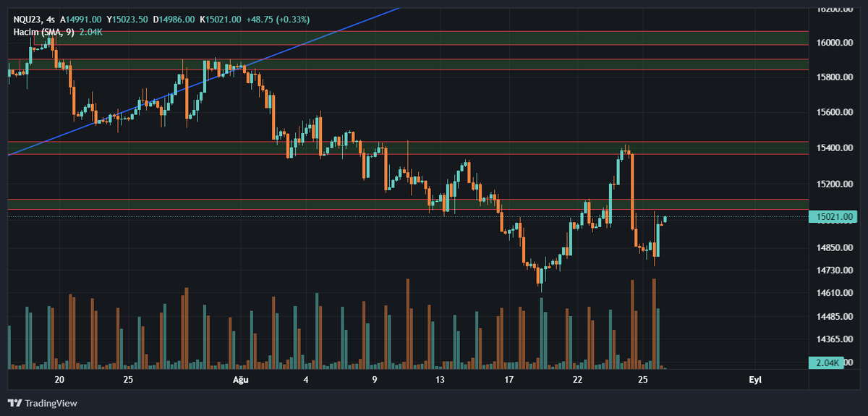Click the 22 date label on time axis
This screenshot has width=868, height=416.
coord(577,380)
